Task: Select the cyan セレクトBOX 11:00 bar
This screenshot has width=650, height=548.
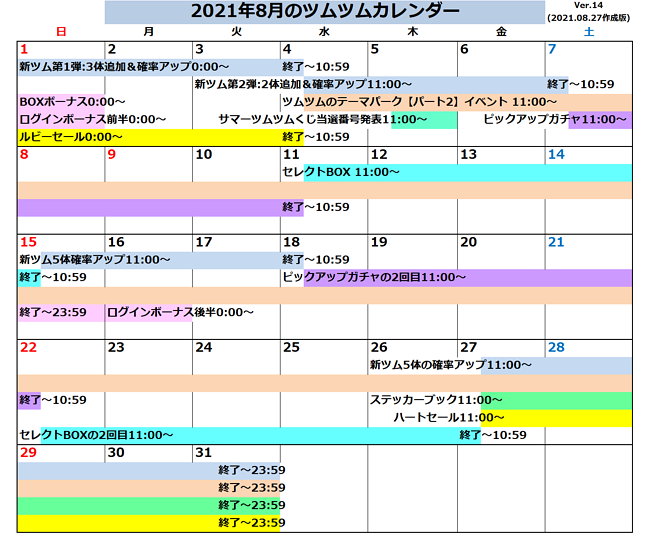Action: (x=341, y=172)
